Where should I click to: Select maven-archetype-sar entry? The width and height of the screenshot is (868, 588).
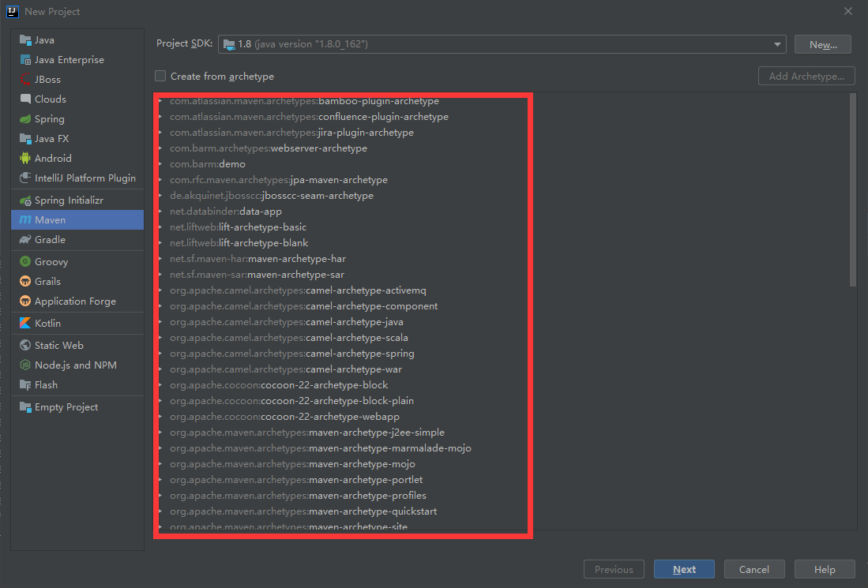pyautogui.click(x=257, y=275)
